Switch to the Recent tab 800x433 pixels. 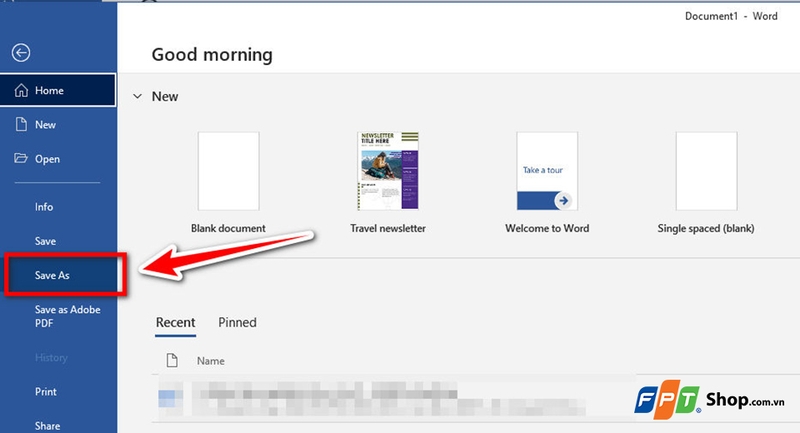coord(176,323)
